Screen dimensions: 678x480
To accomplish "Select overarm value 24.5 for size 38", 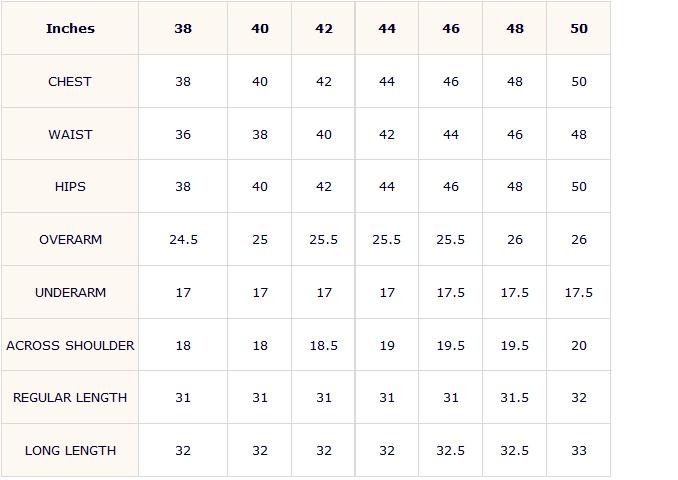I will (183, 240).
